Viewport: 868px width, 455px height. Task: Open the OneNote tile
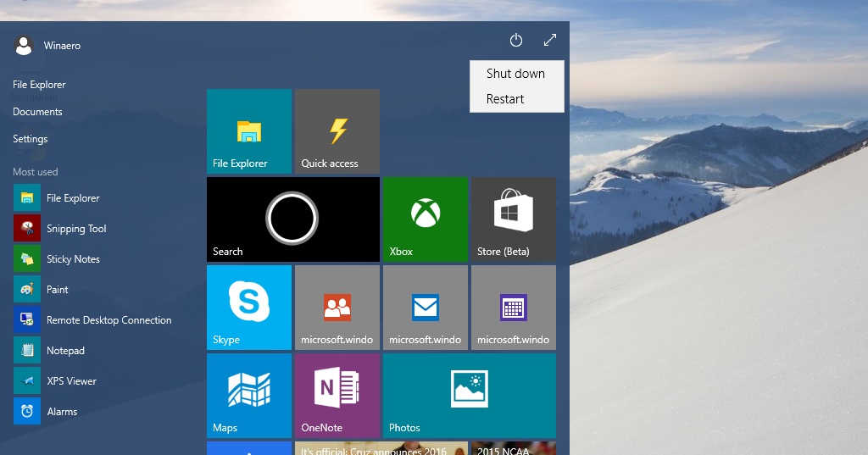click(x=337, y=395)
